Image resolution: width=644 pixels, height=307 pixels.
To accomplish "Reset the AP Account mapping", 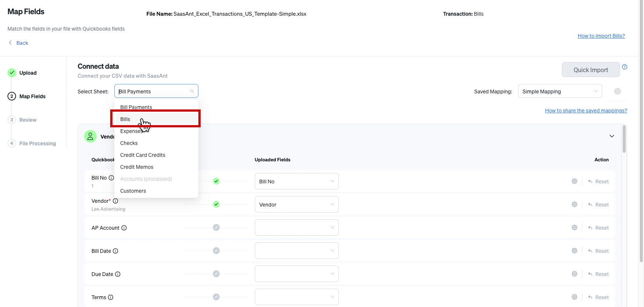I will (598, 228).
